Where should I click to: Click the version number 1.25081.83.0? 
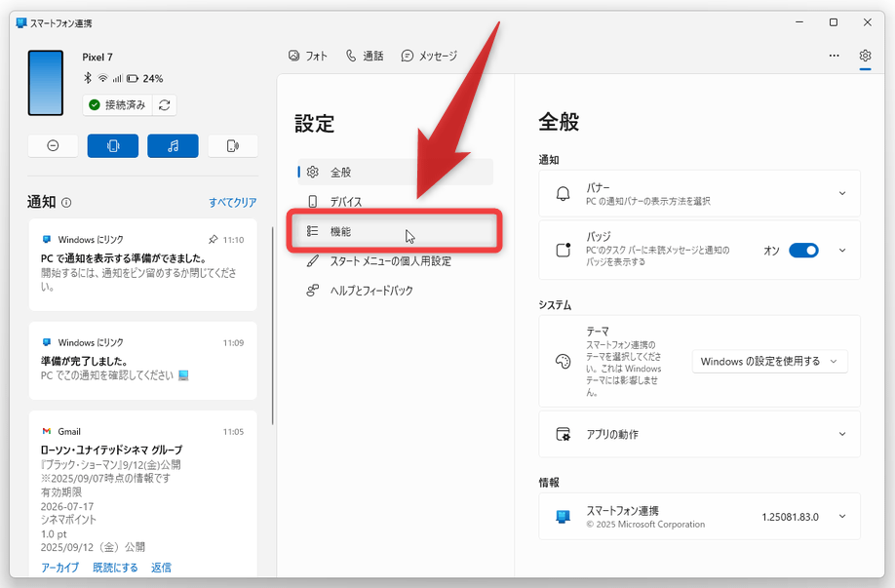790,517
